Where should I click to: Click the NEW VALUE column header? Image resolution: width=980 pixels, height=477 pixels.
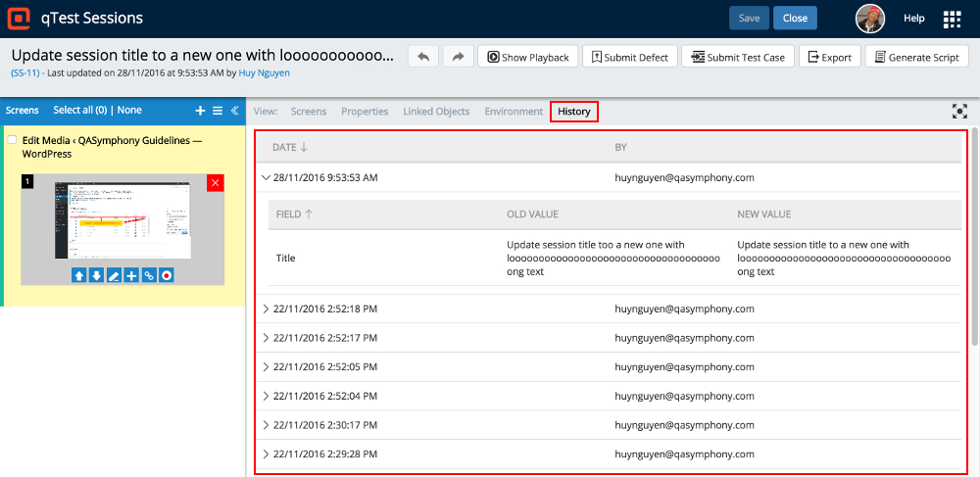click(x=763, y=215)
